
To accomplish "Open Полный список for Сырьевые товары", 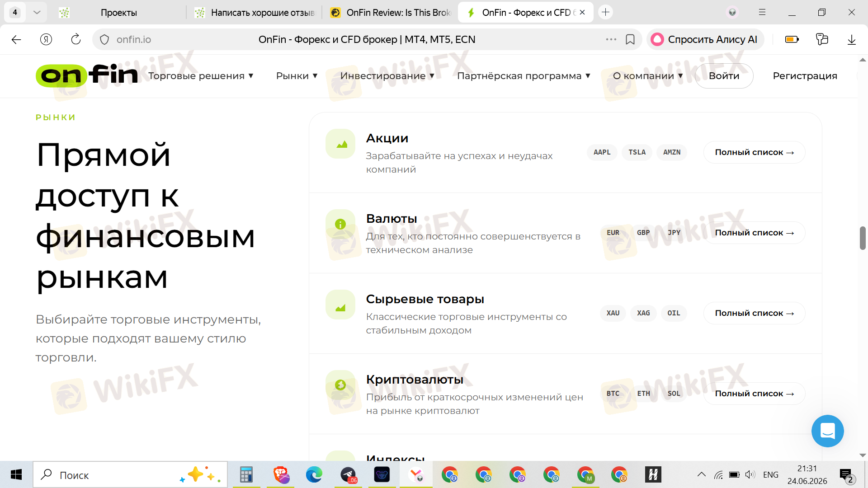I will [x=754, y=313].
